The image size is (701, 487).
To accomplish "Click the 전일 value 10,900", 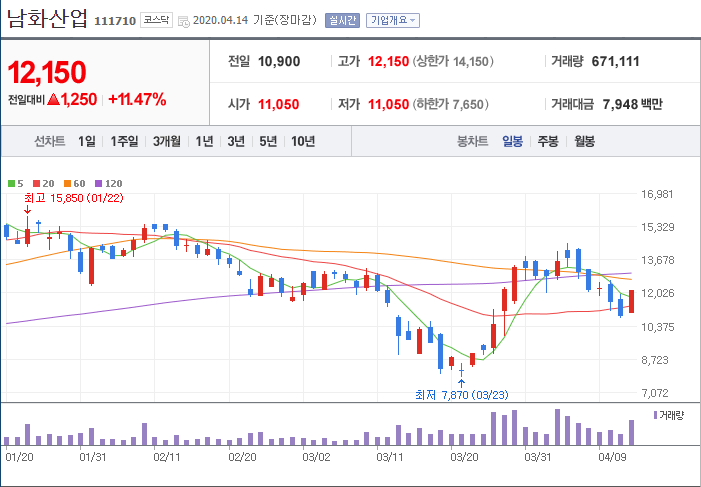I will pyautogui.click(x=279, y=61).
